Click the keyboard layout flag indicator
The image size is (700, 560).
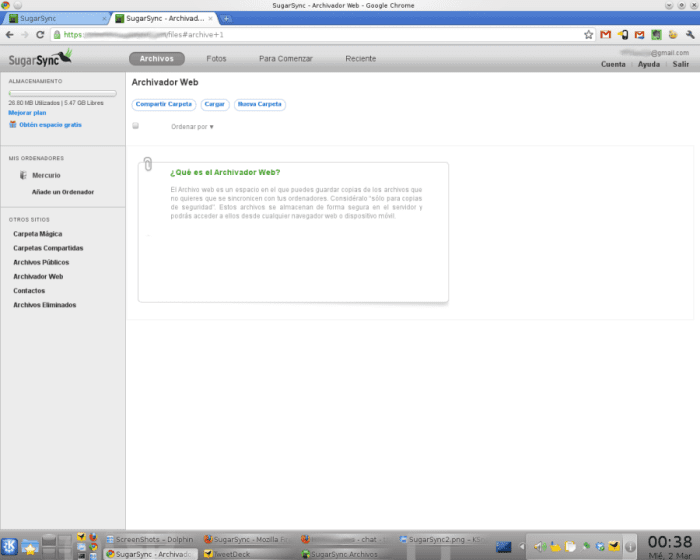(504, 547)
